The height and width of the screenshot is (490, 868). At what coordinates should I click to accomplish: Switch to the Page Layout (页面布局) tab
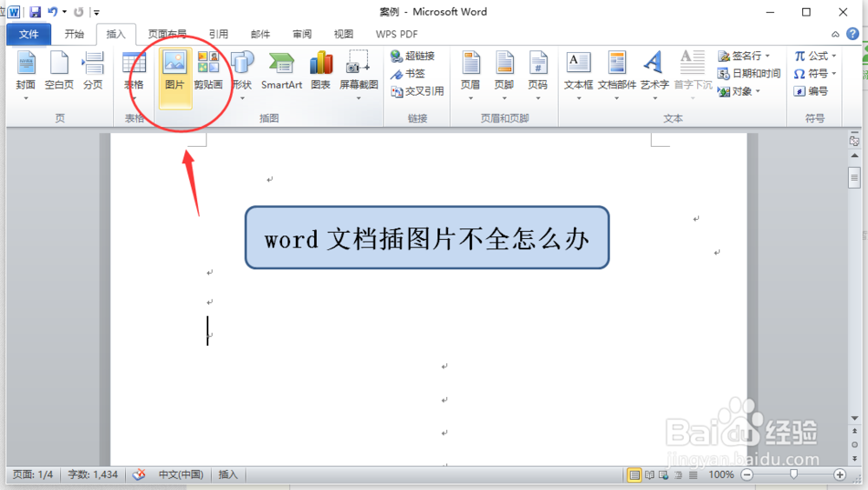click(168, 35)
